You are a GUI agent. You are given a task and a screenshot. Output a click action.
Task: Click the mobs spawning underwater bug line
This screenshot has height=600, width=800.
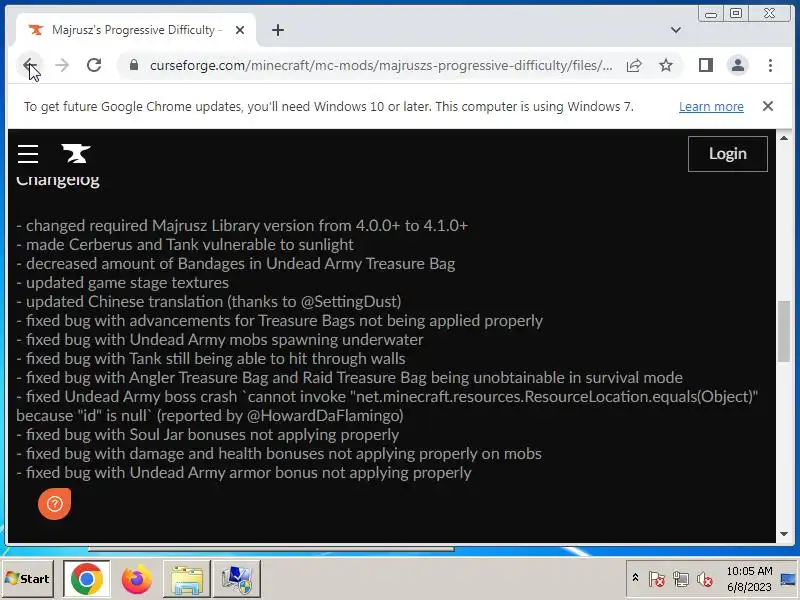click(220, 340)
